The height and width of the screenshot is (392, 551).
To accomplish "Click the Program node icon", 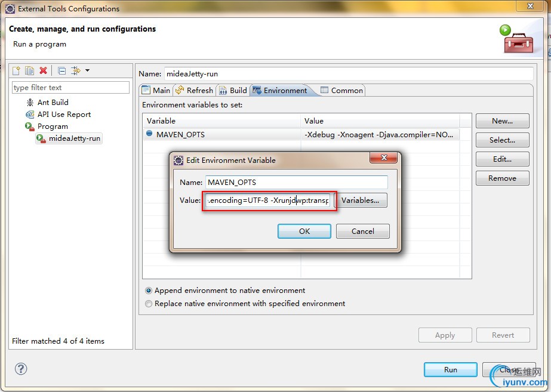I will coord(30,126).
